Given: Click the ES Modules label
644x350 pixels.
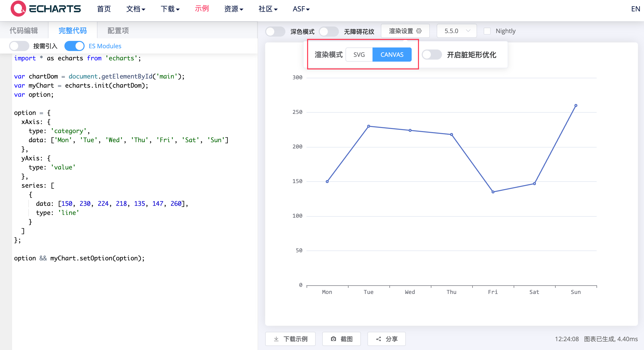Looking at the screenshot, I should tap(105, 46).
